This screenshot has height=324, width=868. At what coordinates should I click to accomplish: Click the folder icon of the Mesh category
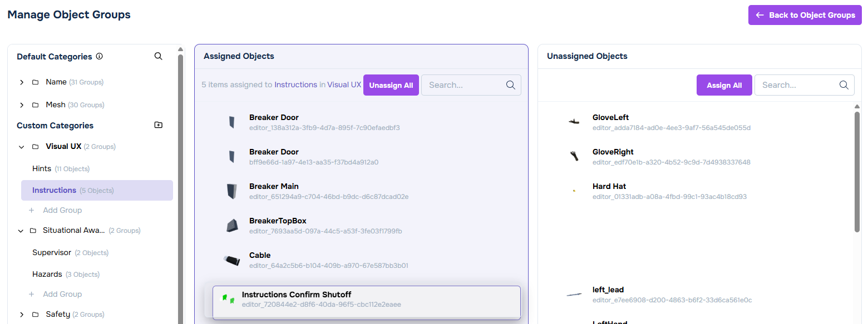(x=36, y=105)
